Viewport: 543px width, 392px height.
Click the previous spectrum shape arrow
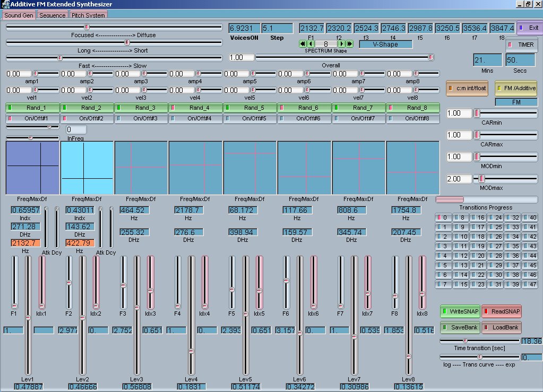[311, 44]
